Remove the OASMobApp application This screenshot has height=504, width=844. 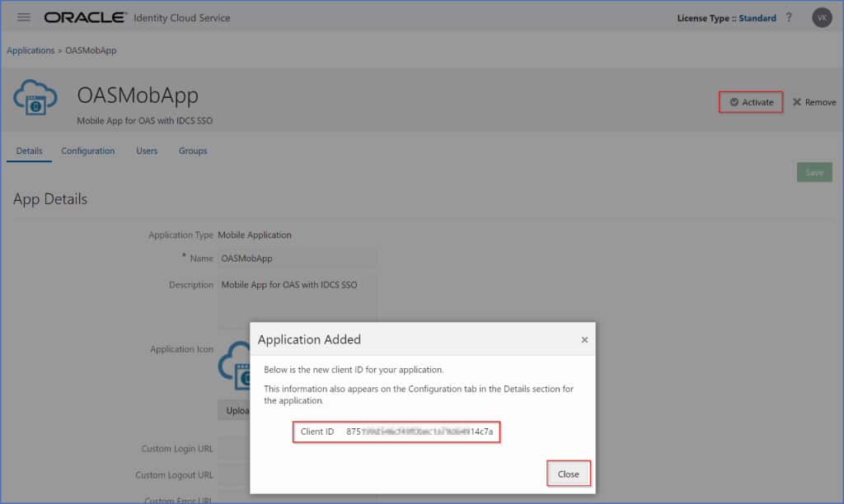click(x=814, y=101)
